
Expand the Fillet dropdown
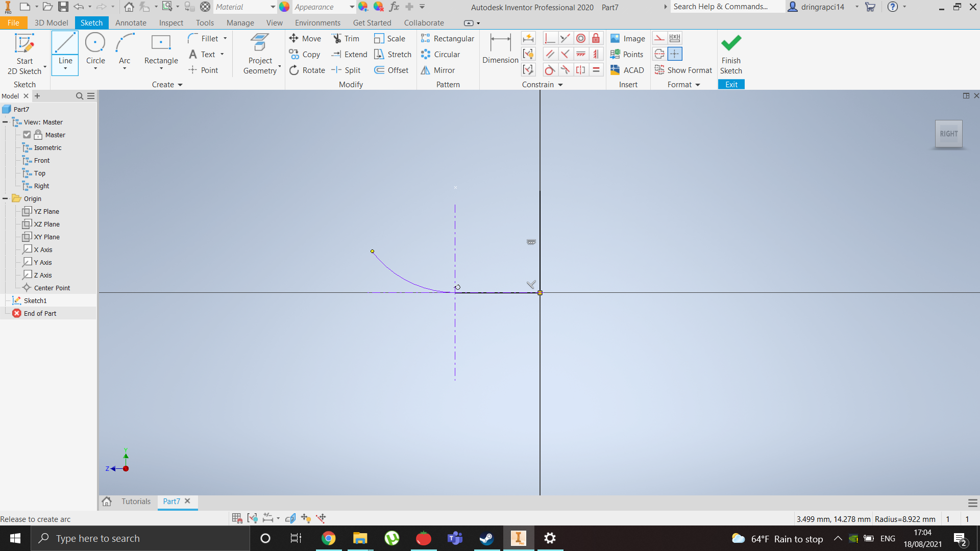tap(225, 38)
